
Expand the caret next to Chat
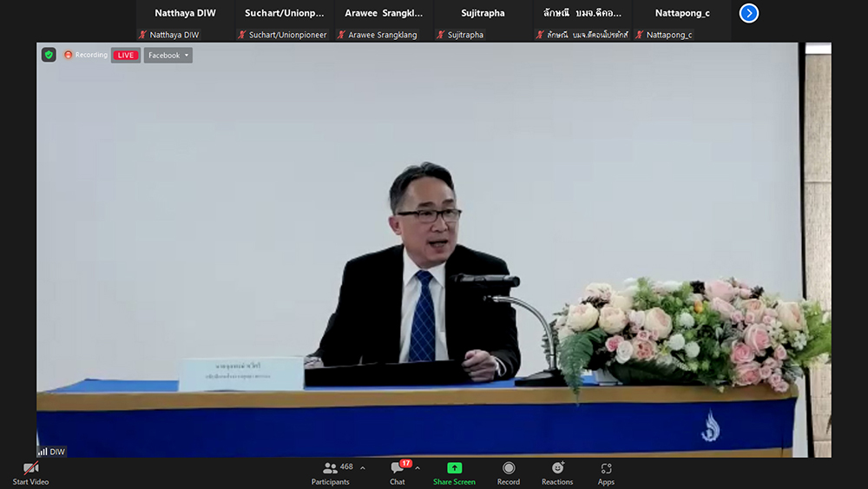[x=418, y=468]
